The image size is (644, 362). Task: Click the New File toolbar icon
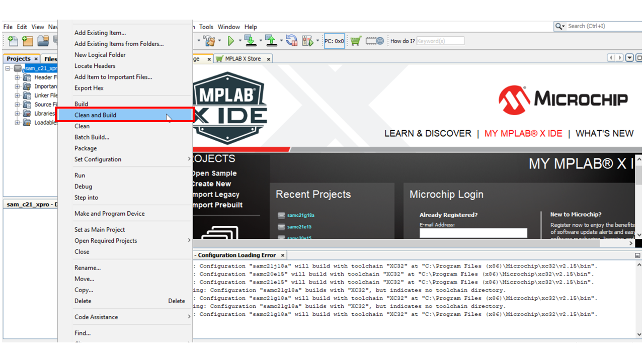tap(12, 41)
